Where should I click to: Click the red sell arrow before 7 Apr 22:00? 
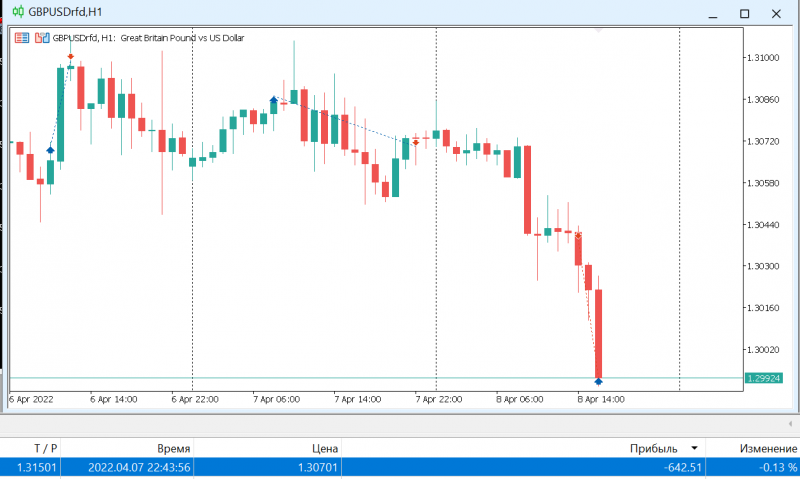tap(416, 143)
